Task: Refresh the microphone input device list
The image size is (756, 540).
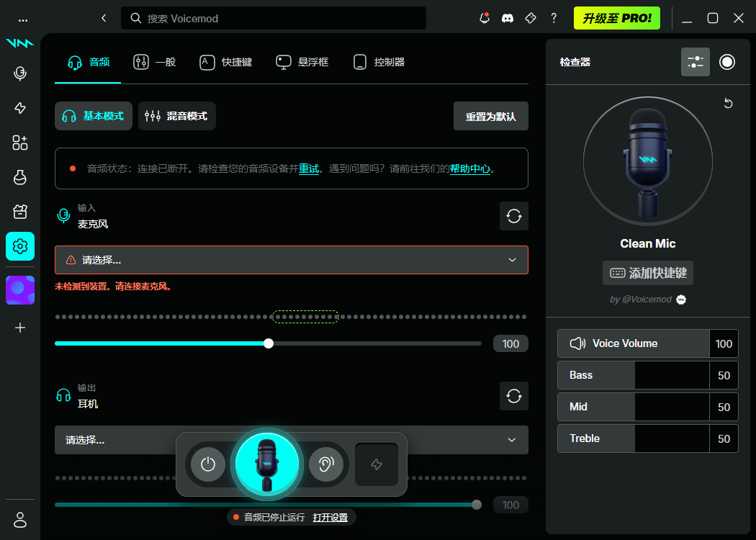Action: [x=514, y=216]
